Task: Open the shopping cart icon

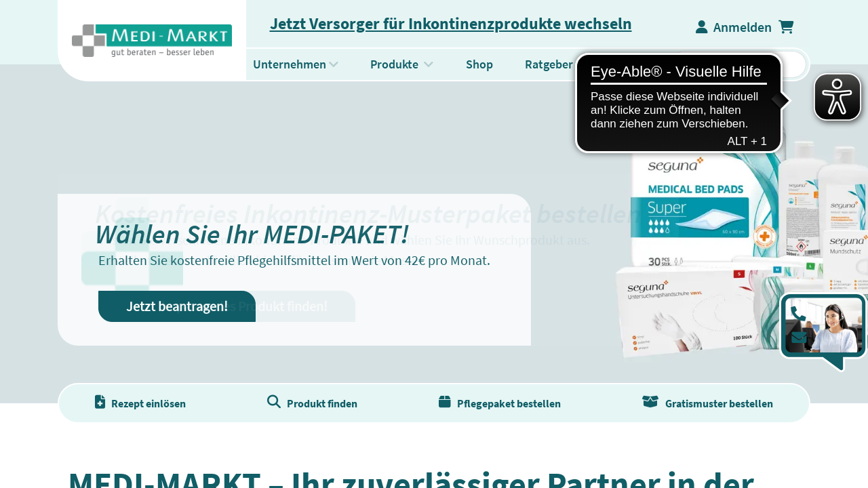Action: [786, 27]
